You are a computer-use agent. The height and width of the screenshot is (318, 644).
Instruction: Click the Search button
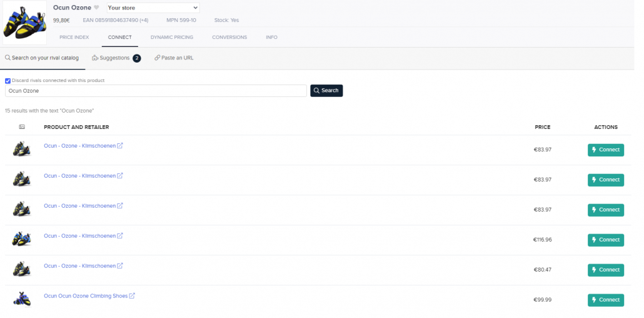click(x=326, y=91)
